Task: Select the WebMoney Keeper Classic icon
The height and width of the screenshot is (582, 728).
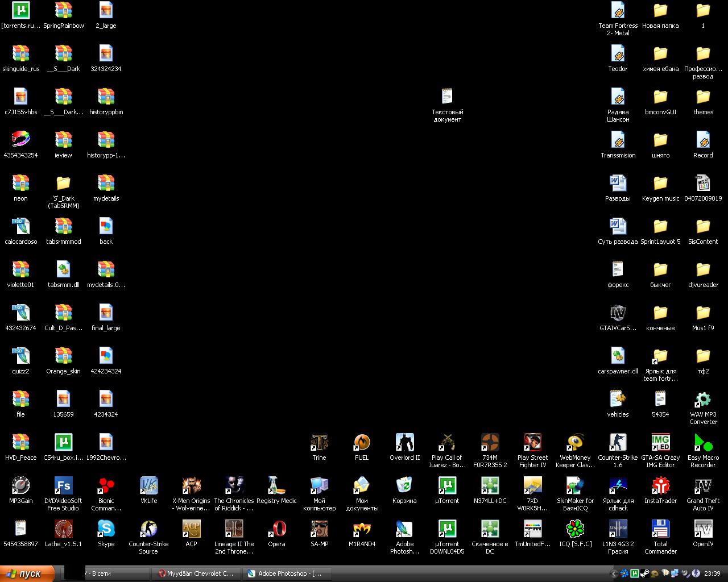Action: [575, 442]
